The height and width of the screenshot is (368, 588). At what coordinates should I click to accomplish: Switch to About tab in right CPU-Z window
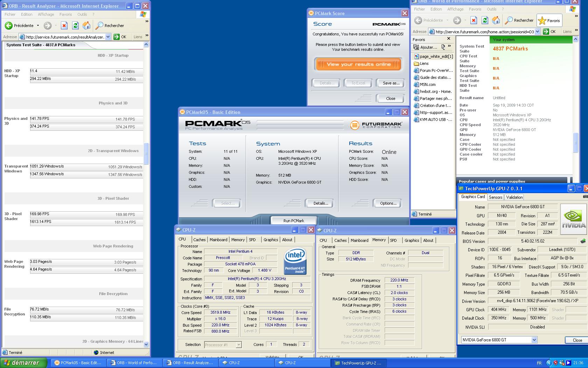coord(428,240)
